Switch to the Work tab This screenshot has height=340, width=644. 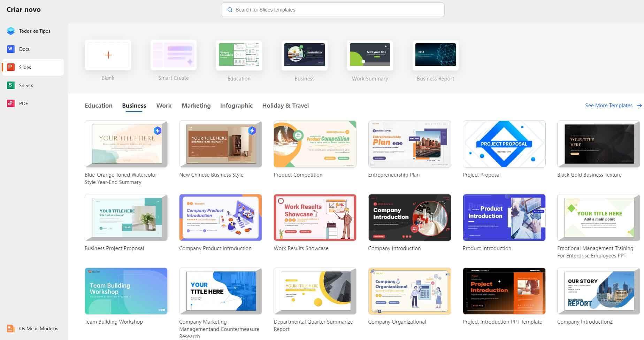[x=164, y=106]
